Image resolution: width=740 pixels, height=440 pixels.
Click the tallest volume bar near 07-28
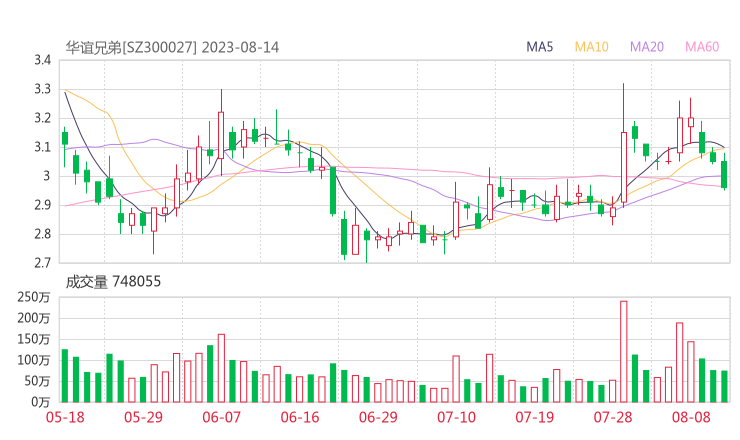point(623,352)
